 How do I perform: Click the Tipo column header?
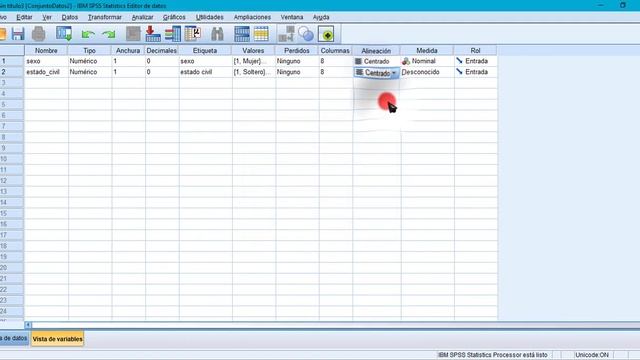89,51
